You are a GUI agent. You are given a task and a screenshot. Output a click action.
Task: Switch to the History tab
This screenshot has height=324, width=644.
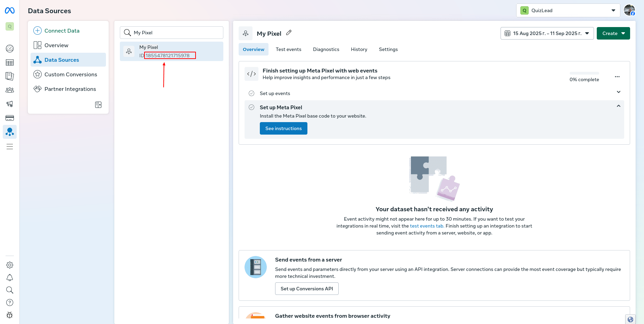359,49
